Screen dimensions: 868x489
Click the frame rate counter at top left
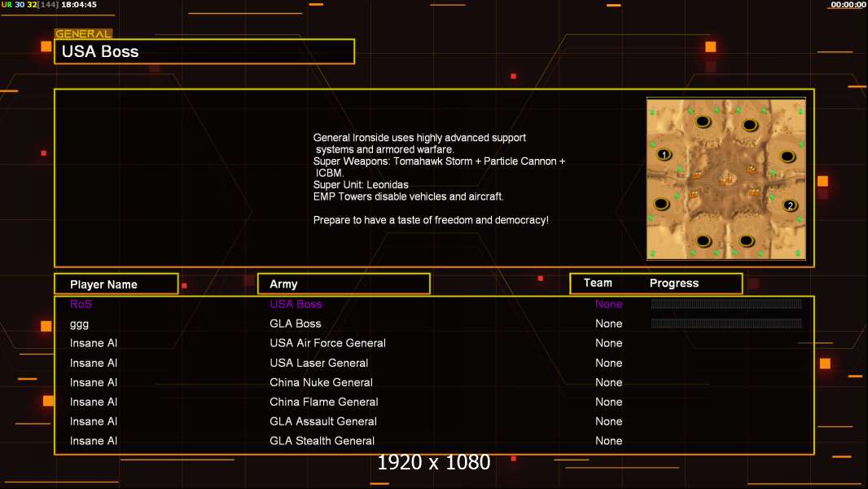(x=20, y=4)
